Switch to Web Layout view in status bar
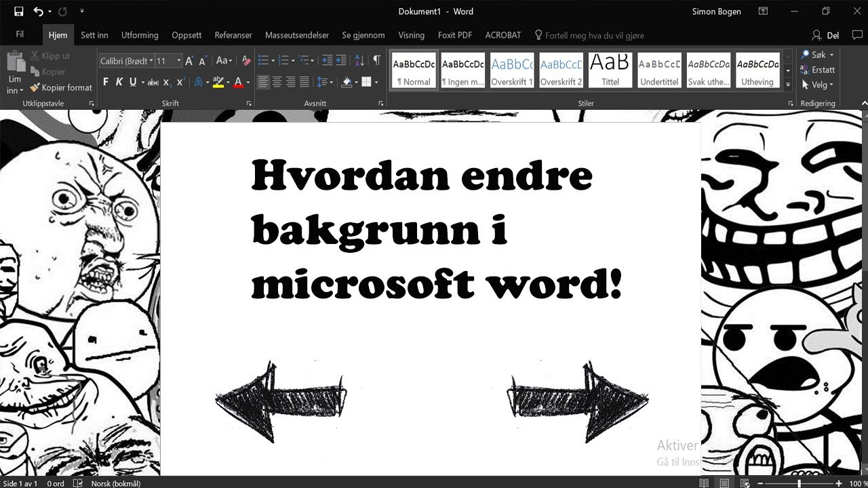Screen dimensions: 868x488 745,483
